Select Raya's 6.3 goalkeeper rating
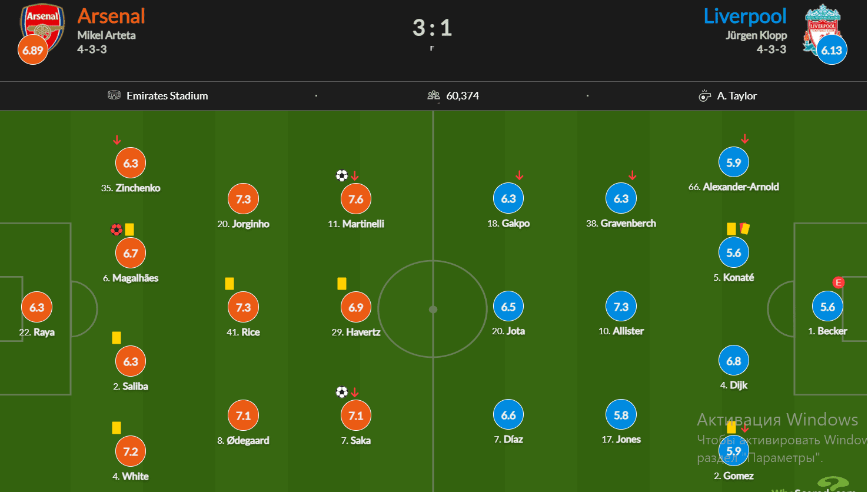868x492 pixels. (36, 307)
